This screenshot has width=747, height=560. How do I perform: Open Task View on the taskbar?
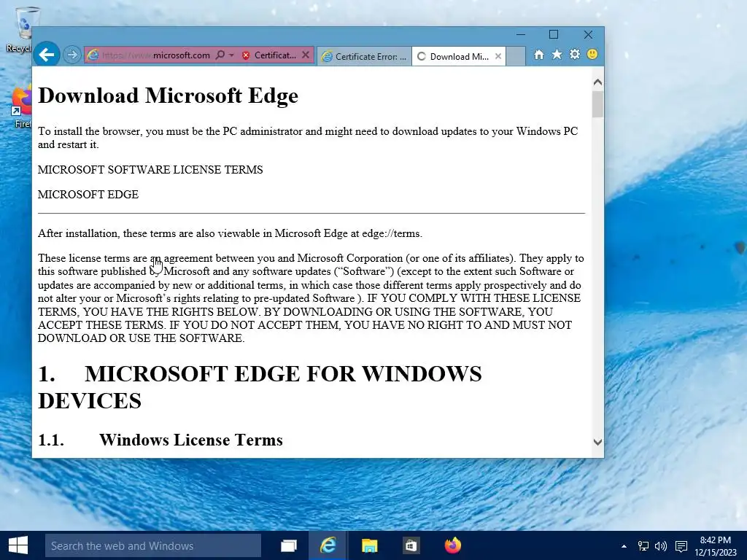click(289, 545)
